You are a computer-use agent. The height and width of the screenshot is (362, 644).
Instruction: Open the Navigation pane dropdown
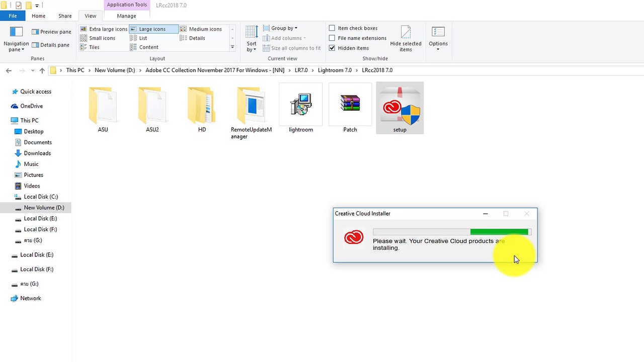point(16,39)
